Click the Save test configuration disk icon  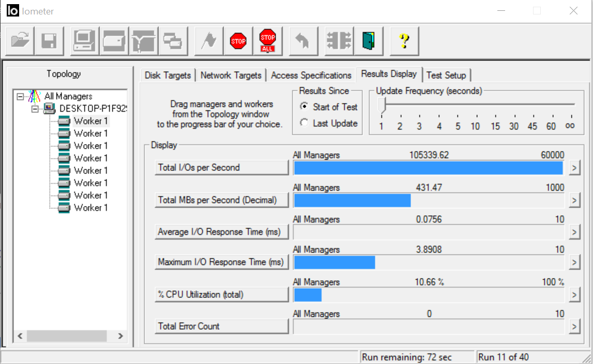(x=49, y=41)
